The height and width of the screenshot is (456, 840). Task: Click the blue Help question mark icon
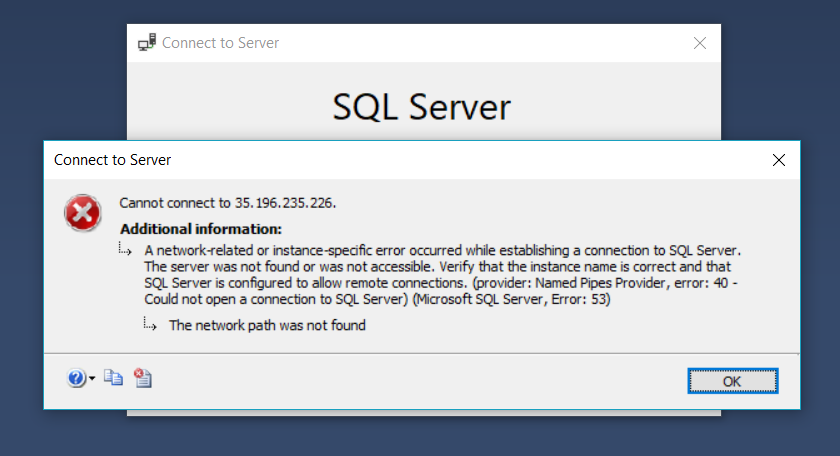coord(76,378)
